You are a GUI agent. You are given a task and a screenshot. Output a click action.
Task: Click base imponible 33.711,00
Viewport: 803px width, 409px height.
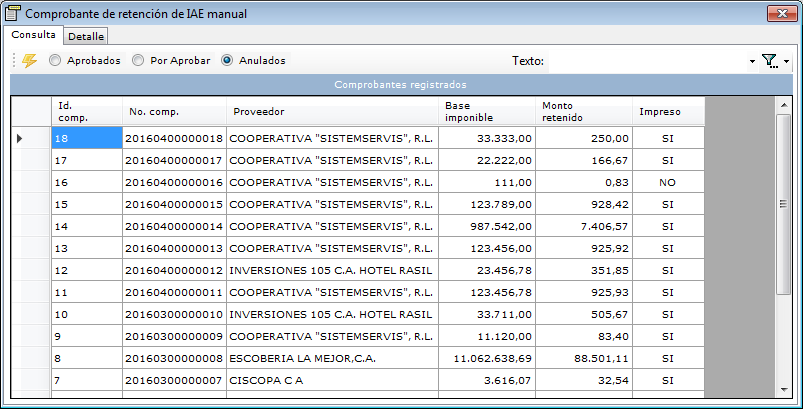[487, 314]
